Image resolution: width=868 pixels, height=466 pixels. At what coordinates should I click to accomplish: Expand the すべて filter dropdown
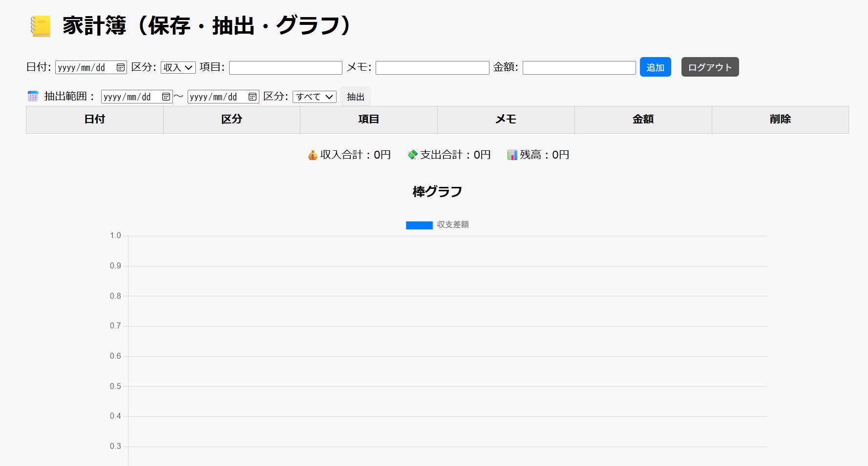pos(314,97)
